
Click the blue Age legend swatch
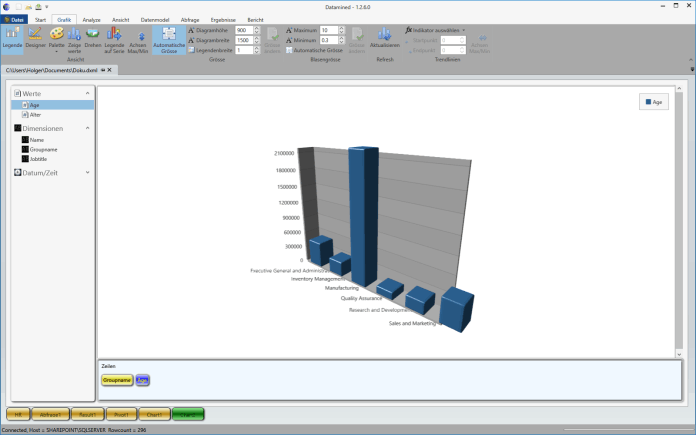tap(649, 102)
